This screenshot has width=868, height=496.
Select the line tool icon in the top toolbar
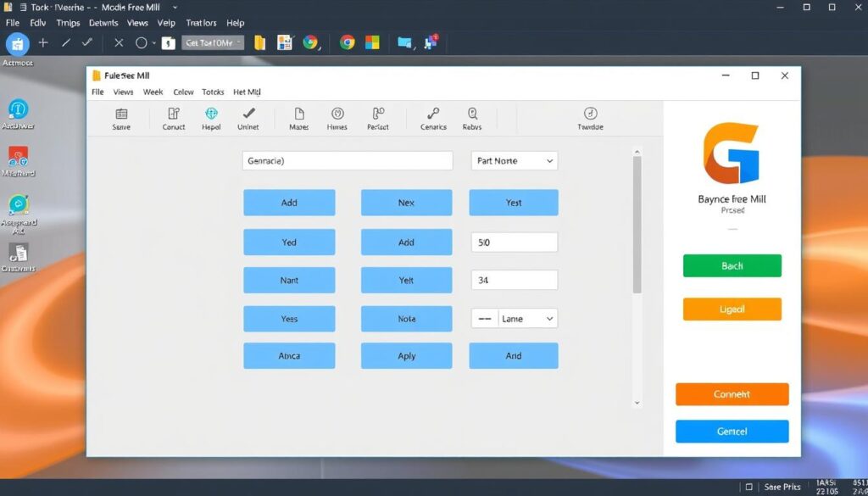[x=66, y=42]
